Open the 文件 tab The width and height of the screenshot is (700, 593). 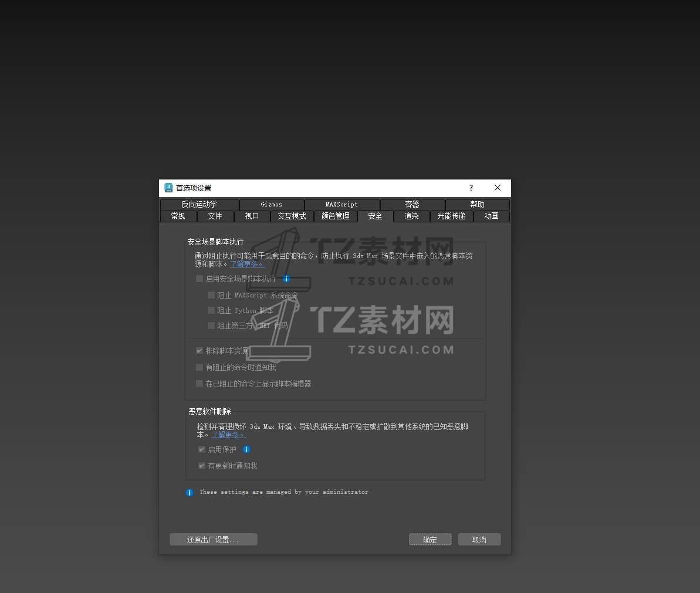[x=215, y=216]
